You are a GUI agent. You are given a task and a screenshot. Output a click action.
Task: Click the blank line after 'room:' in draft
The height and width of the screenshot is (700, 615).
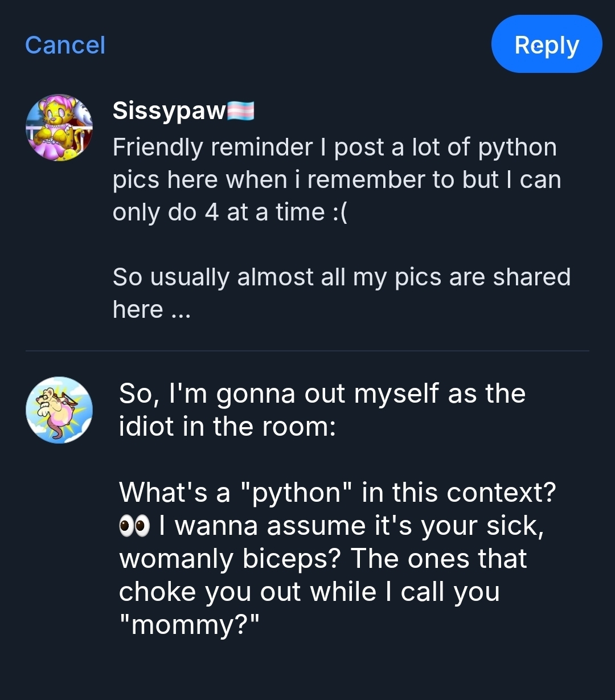(x=285, y=459)
